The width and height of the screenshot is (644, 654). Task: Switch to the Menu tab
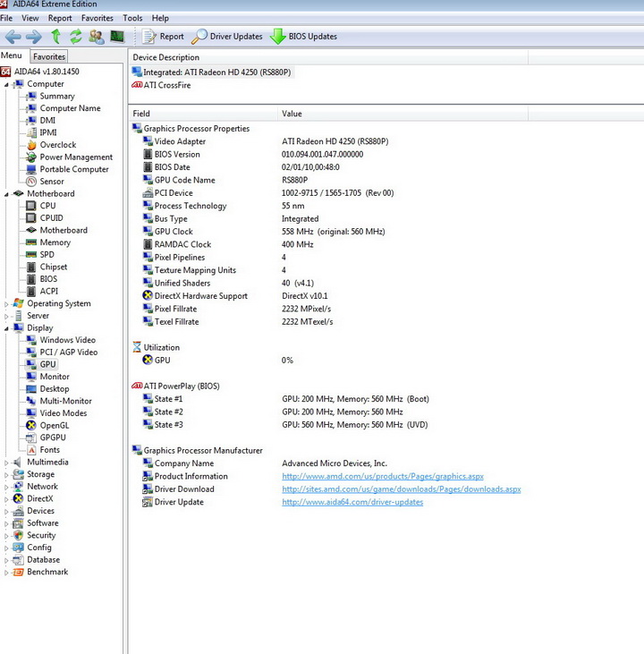click(x=12, y=55)
